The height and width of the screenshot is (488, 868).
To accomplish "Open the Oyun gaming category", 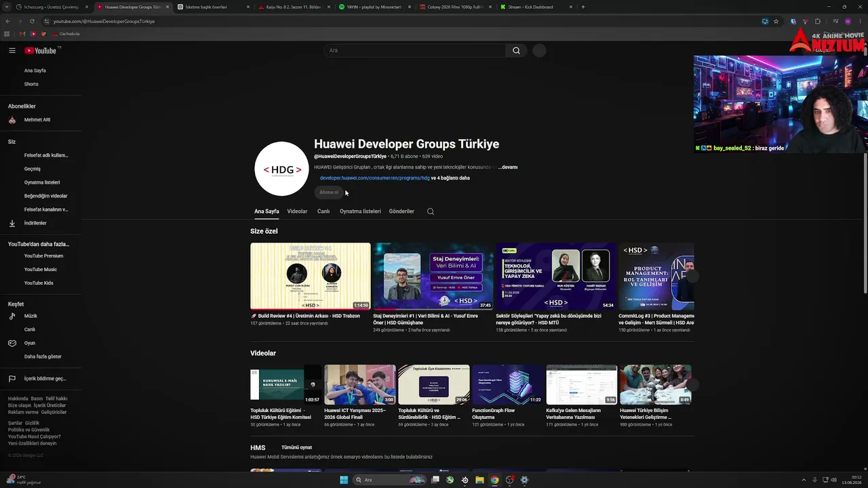I will coord(30,343).
